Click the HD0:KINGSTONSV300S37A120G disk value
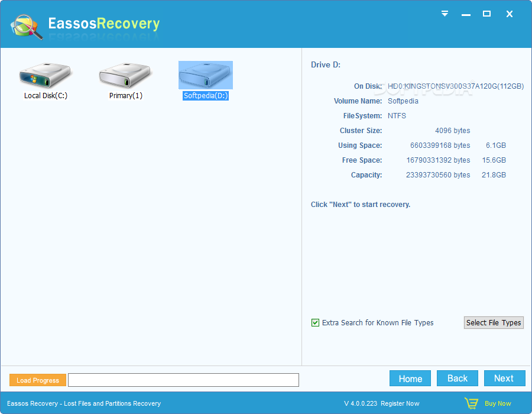Screen dimensions: 532x414 pos(456,86)
